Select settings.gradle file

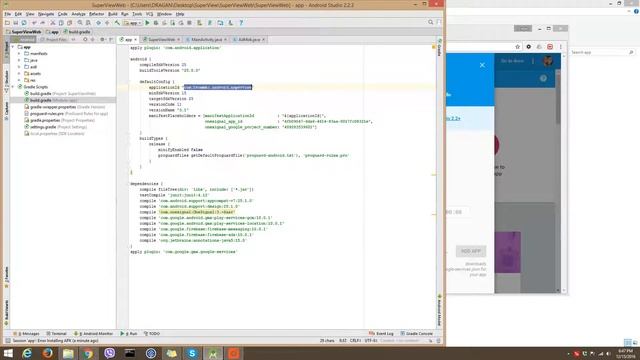pyautogui.click(x=56, y=127)
